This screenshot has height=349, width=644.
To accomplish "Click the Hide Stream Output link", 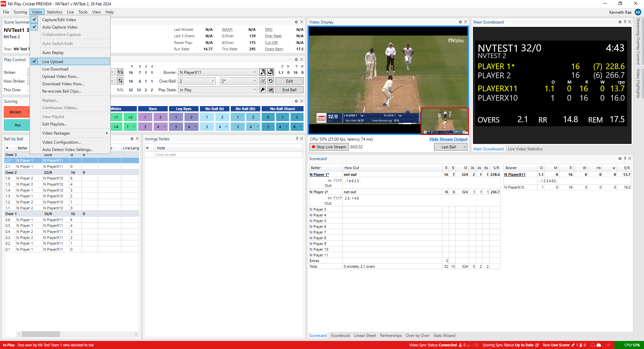I will (448, 139).
